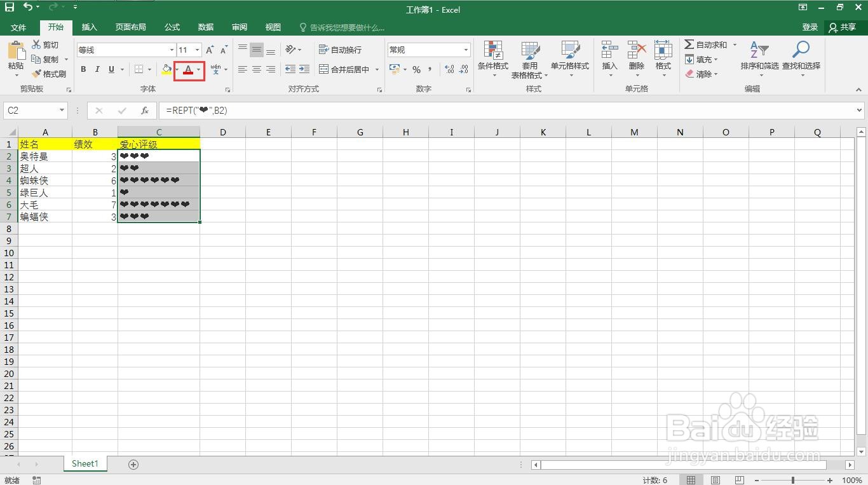Open fill color dropdown arrow
The height and width of the screenshot is (485, 868).
[177, 69]
